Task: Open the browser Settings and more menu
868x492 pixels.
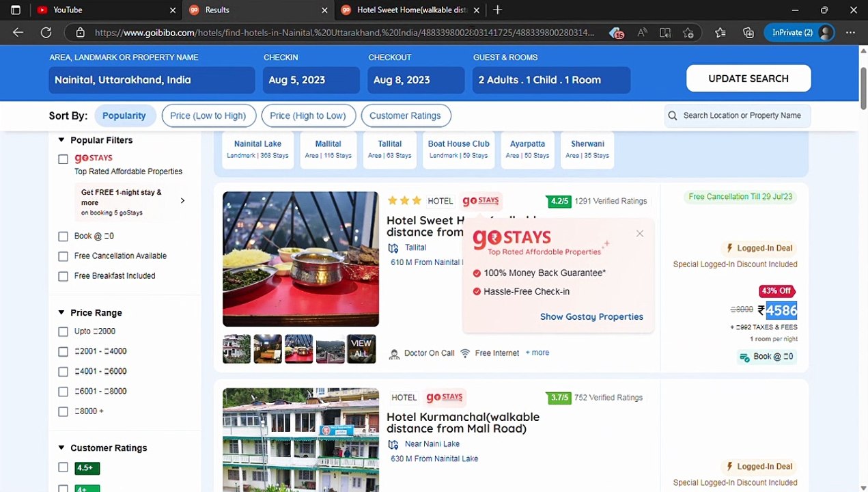Action: click(x=850, y=32)
